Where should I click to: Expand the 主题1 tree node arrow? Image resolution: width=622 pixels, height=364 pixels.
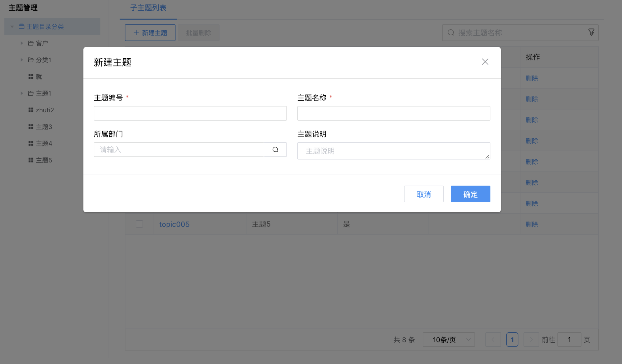point(22,93)
